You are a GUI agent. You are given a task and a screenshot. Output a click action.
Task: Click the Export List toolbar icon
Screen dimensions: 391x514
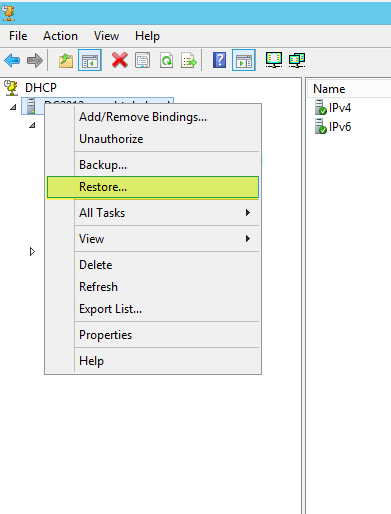point(189,60)
